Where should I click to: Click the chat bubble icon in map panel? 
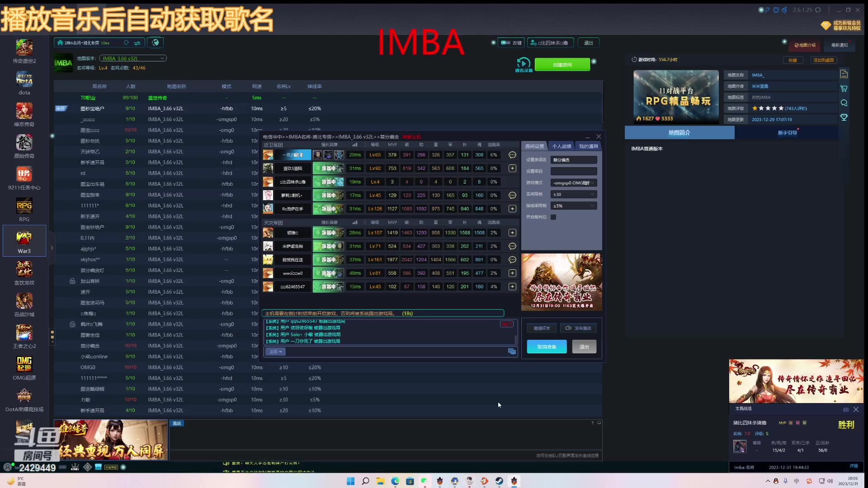pos(844,103)
